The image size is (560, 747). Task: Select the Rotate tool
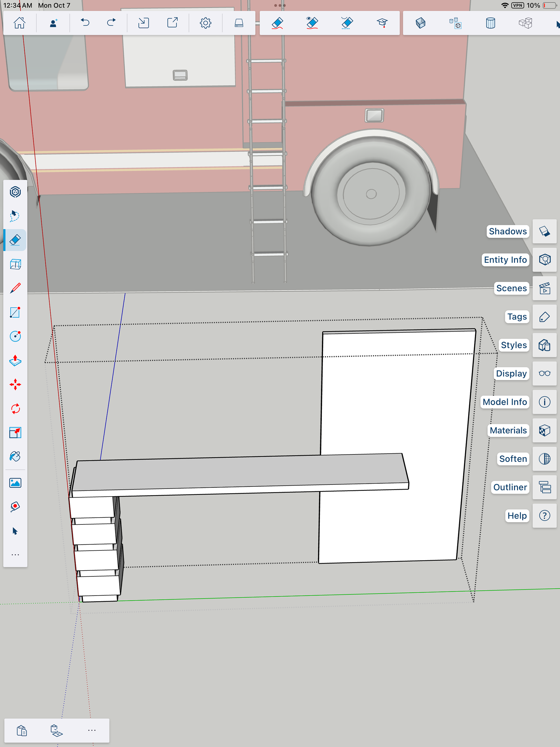(15, 409)
